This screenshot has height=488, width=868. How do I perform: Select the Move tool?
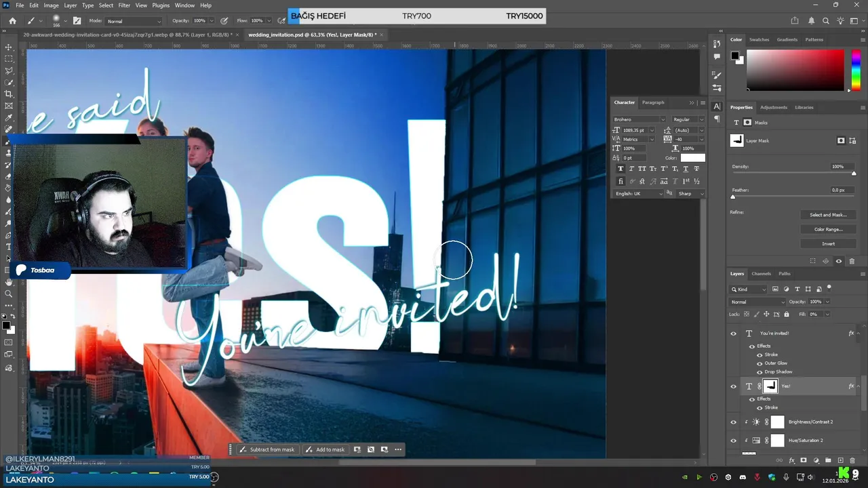point(9,47)
